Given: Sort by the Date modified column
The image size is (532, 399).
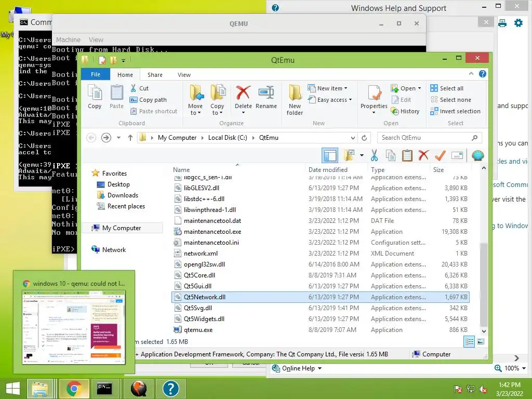Looking at the screenshot, I should 328,170.
